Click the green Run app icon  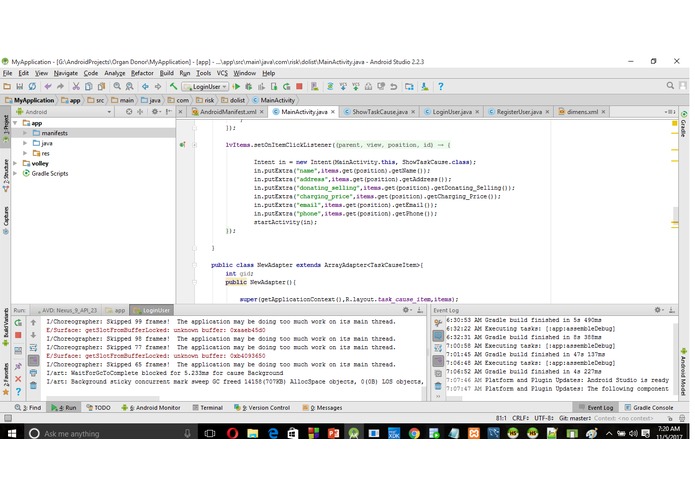236,86
